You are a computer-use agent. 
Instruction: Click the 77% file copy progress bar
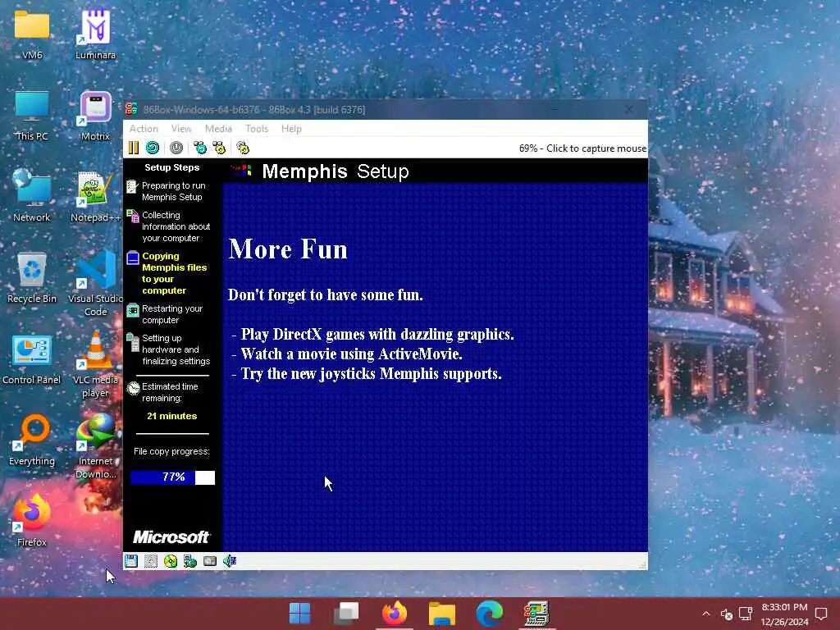[172, 477]
